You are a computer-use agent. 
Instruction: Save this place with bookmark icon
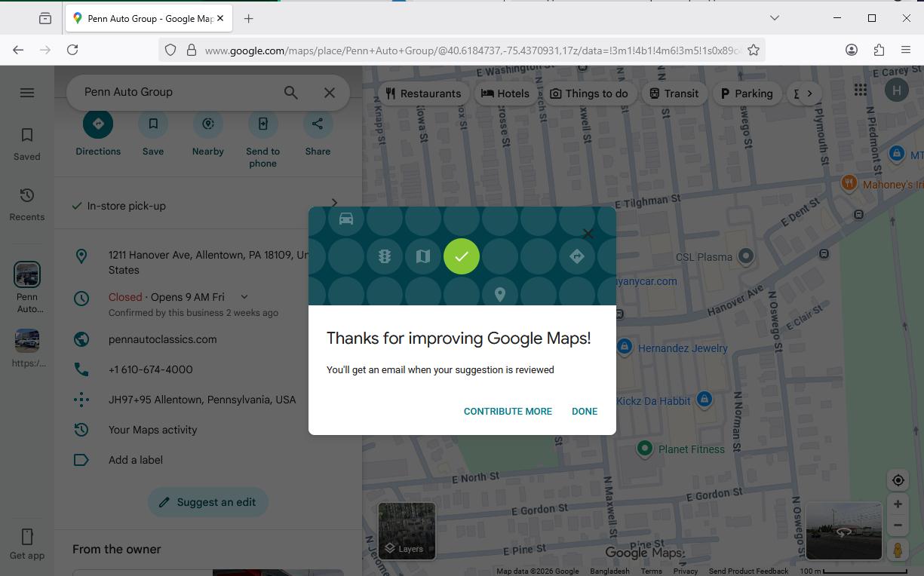[x=153, y=124]
